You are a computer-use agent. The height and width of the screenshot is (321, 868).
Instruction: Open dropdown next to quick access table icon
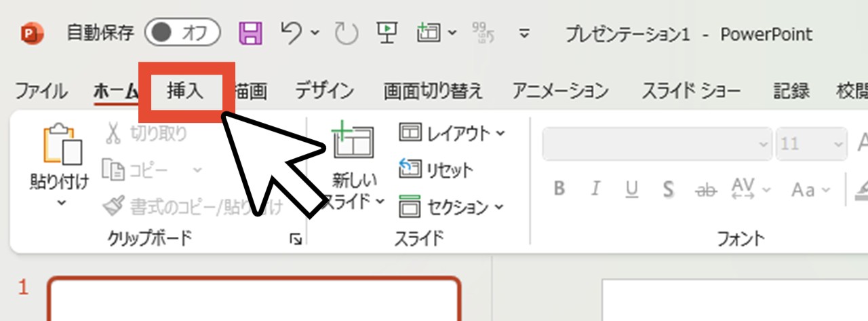[452, 33]
